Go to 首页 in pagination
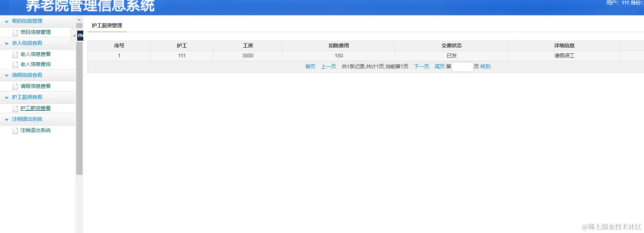 [x=310, y=66]
